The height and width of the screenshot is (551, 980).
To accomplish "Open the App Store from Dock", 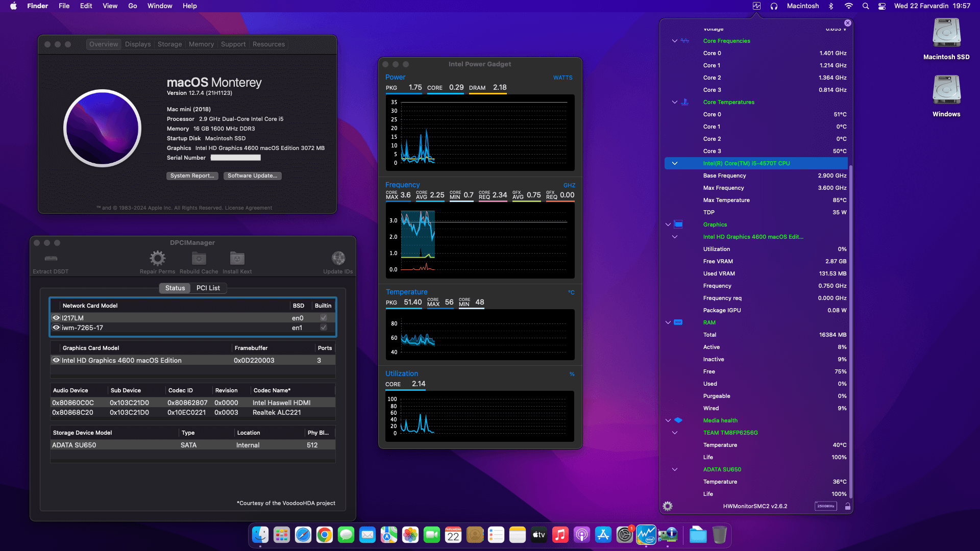I will pos(603,535).
